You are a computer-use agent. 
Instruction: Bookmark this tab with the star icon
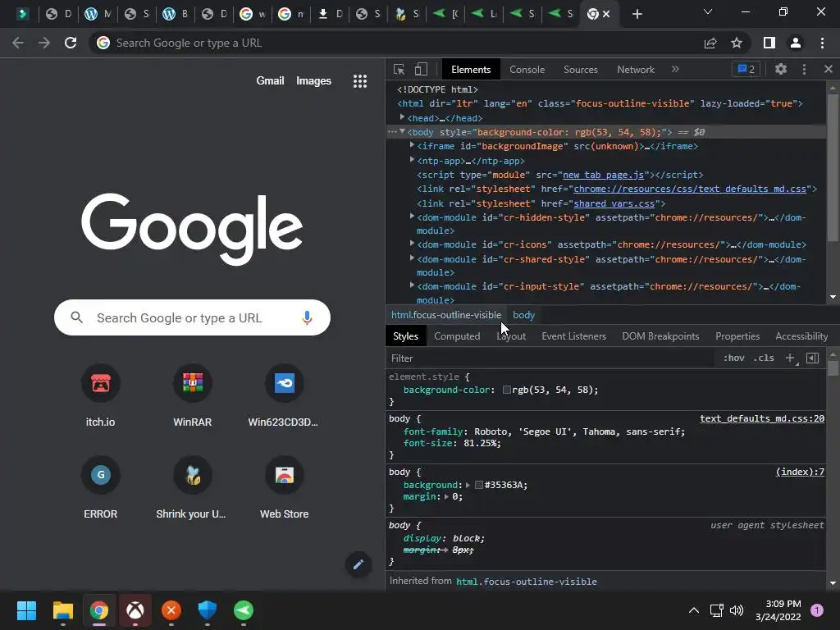(737, 43)
